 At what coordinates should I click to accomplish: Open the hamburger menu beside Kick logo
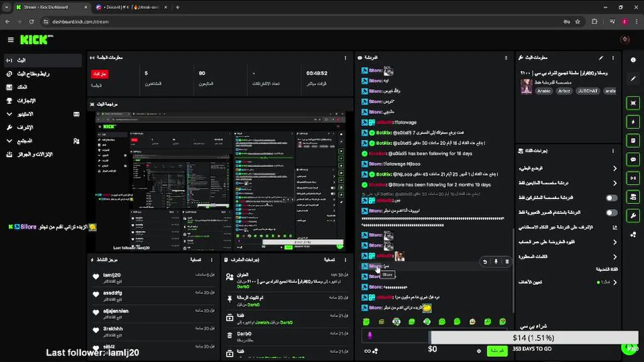11,40
